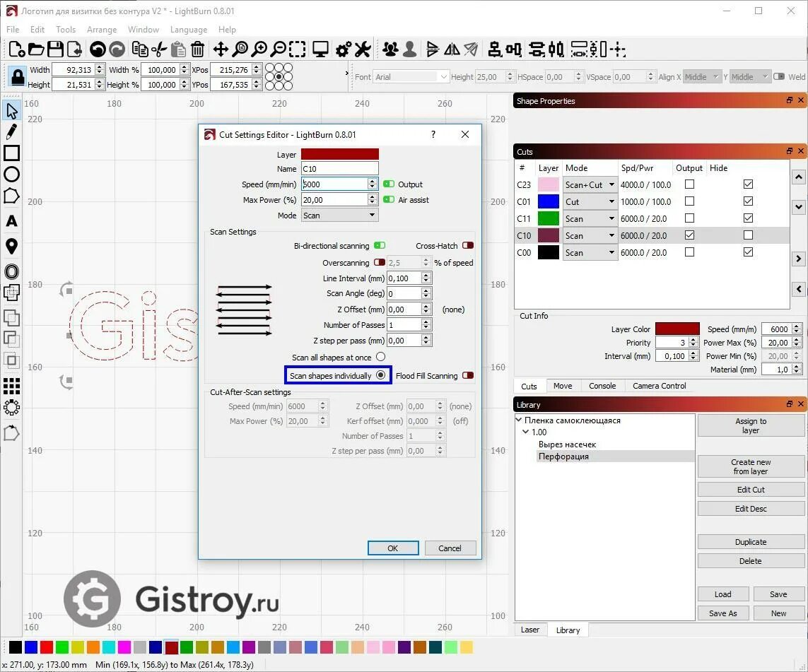Click the Duplicate library button
The height and width of the screenshot is (672, 808).
(751, 542)
